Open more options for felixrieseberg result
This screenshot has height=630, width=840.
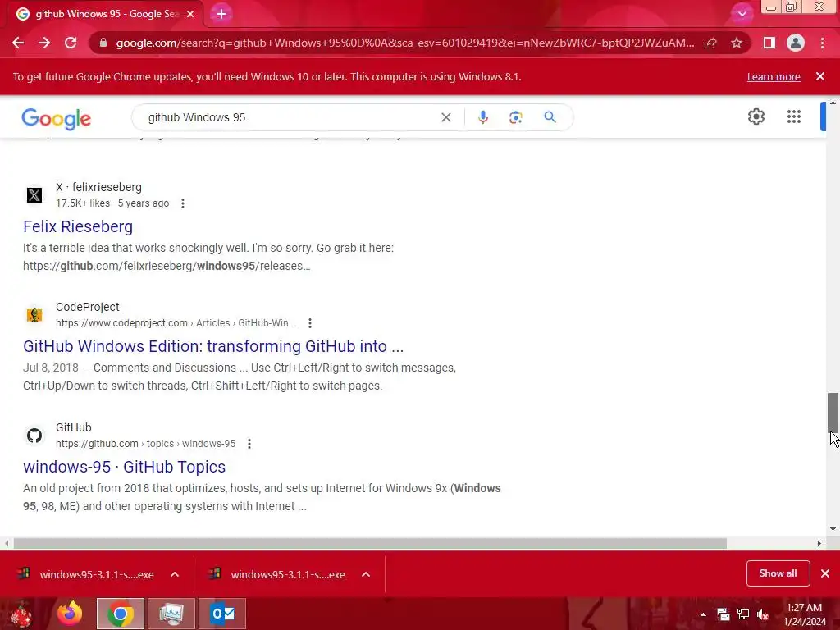tap(183, 203)
